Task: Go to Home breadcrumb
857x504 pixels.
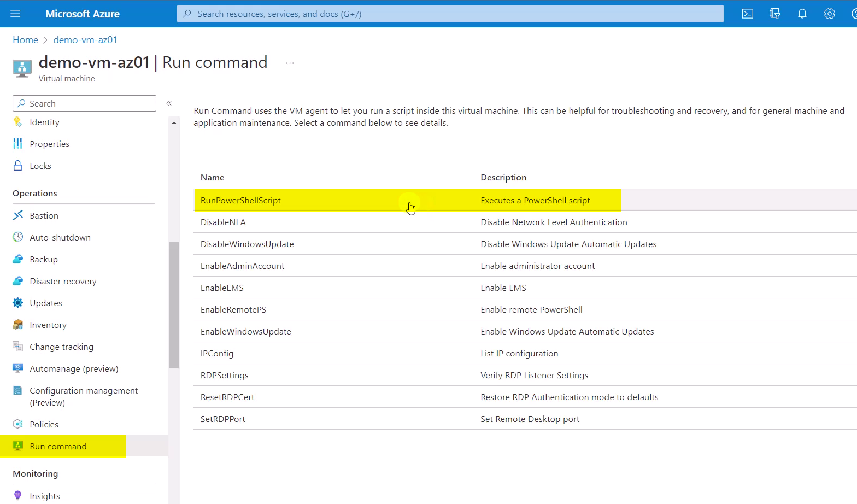Action: [26, 40]
